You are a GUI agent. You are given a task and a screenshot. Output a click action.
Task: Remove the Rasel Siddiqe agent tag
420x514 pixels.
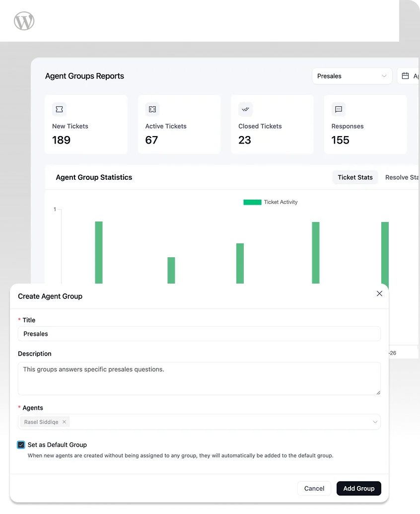click(x=64, y=422)
